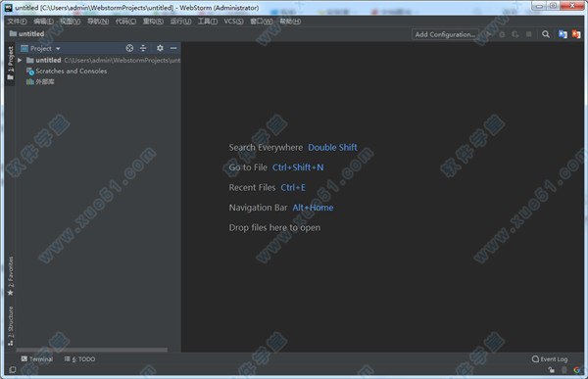Open the 工具(T) menu
The height and width of the screenshot is (379, 588).
tap(208, 22)
